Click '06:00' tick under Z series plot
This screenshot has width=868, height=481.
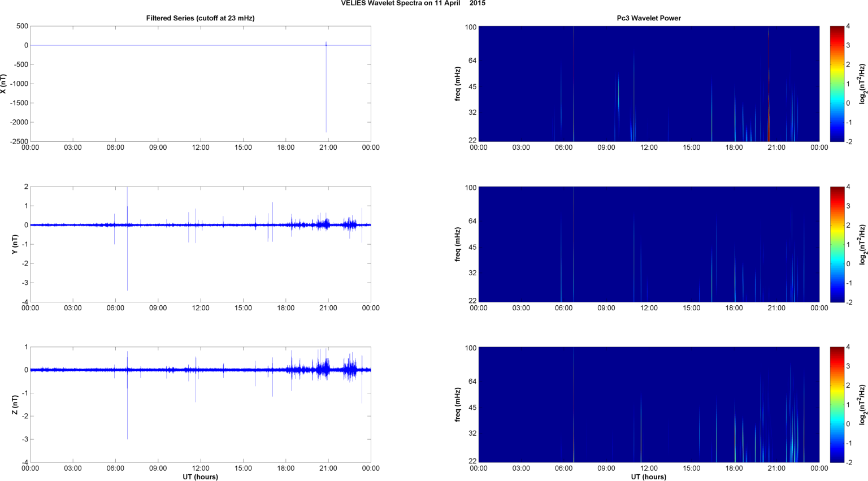click(x=115, y=468)
